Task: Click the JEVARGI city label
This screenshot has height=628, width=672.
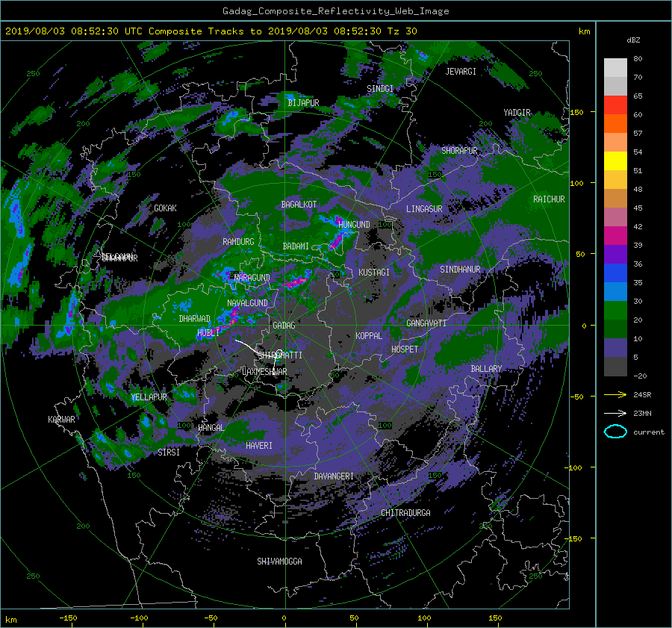Action: (x=461, y=72)
